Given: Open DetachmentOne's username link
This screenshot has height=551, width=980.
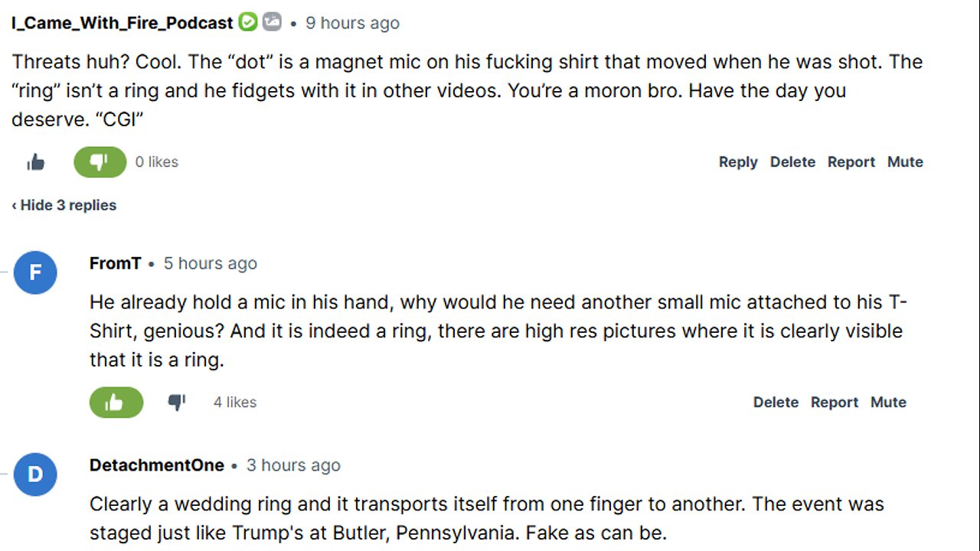Looking at the screenshot, I should (157, 465).
